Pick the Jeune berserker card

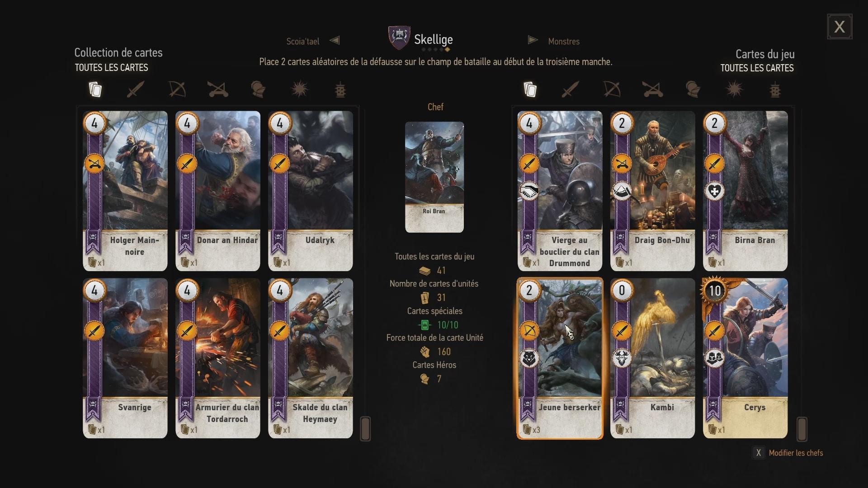pos(560,358)
